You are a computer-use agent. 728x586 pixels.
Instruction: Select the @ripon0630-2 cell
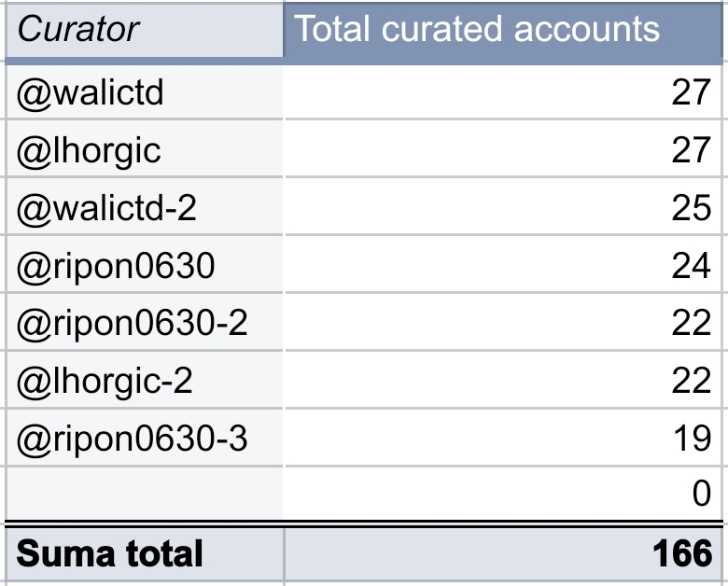point(133,324)
